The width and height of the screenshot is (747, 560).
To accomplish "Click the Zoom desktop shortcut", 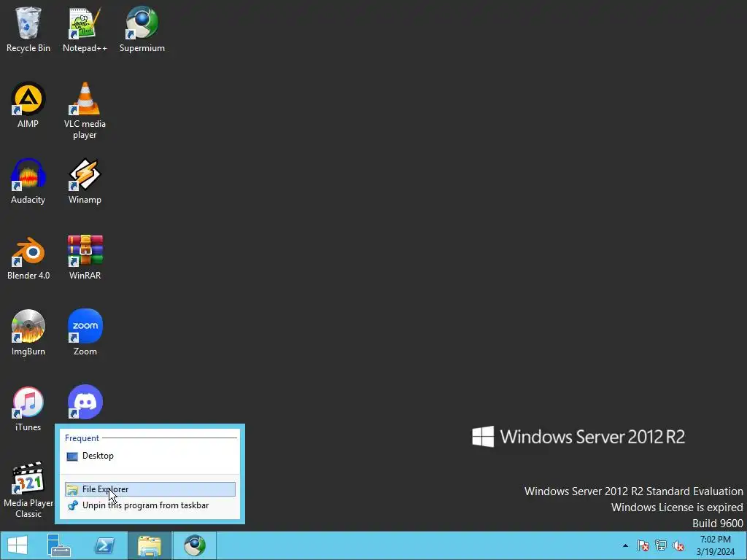I will tap(85, 332).
